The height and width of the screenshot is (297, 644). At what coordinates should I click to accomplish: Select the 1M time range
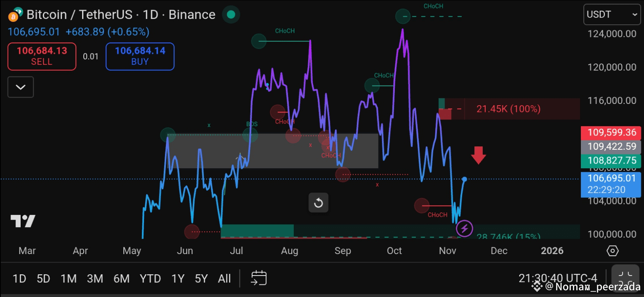[x=69, y=278]
